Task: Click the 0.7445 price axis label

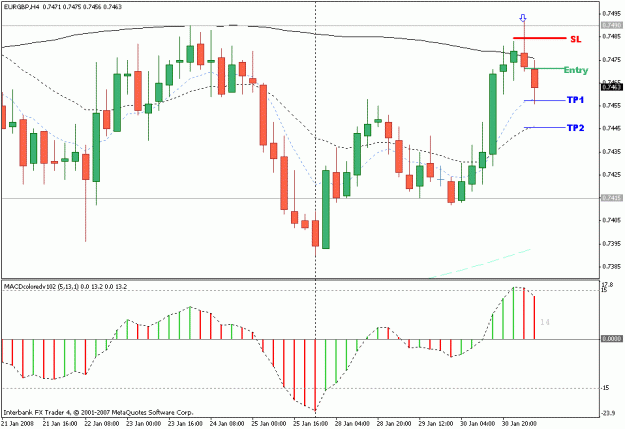Action: 611,128
